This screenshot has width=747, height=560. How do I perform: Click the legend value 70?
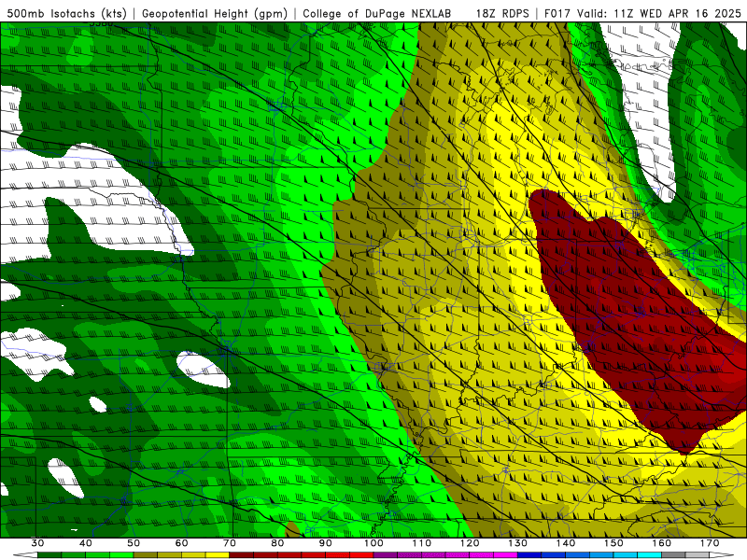coord(230,543)
